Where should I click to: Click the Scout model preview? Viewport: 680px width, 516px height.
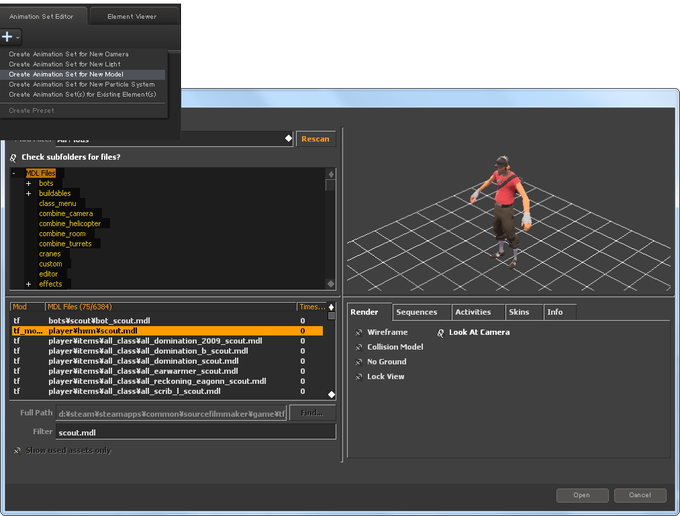[x=503, y=212]
